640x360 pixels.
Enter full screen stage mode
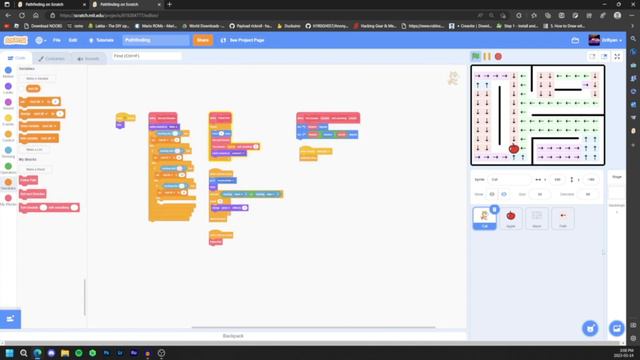617,56
